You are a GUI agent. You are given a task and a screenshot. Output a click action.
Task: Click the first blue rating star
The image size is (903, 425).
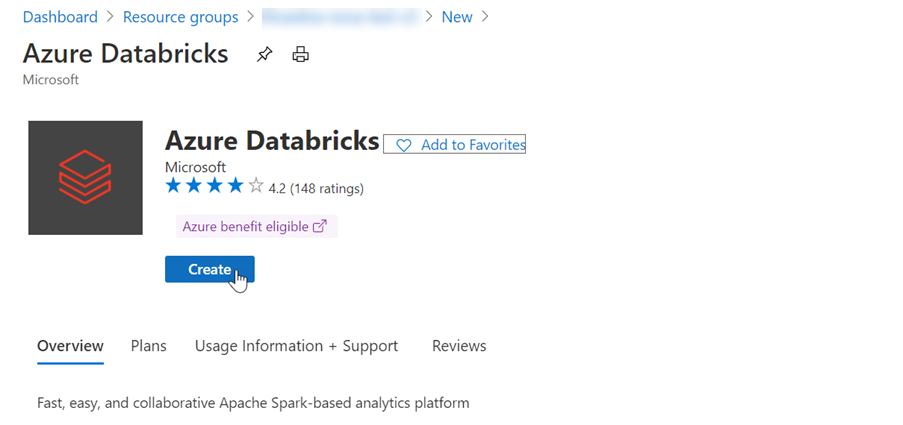pos(173,186)
